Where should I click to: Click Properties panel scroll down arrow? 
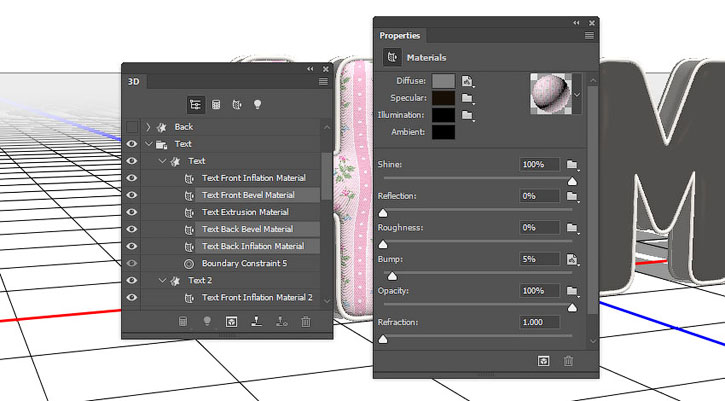[x=593, y=341]
